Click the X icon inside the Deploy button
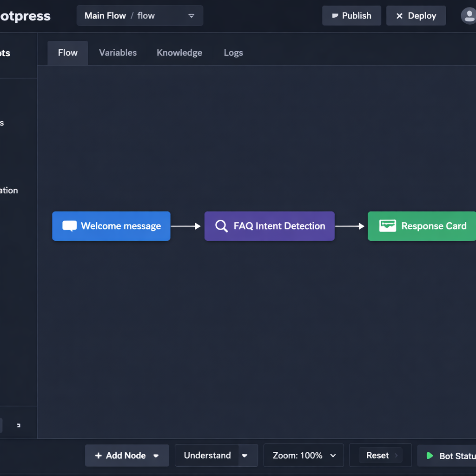The image size is (476, 476). point(400,15)
